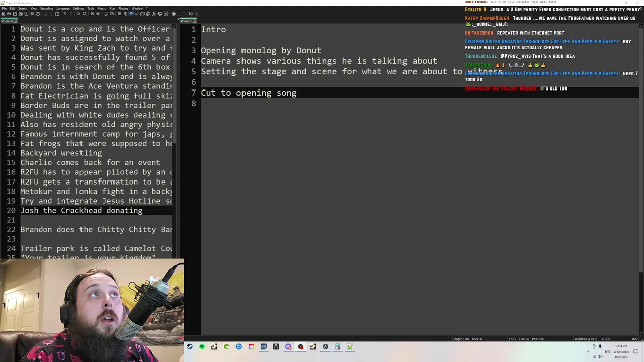
Task: Toggle Show All Characters pilcrow icon
Action: point(125,14)
